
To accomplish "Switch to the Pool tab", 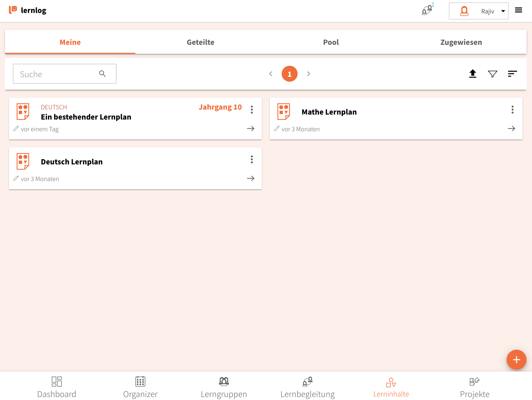I will pyautogui.click(x=331, y=42).
